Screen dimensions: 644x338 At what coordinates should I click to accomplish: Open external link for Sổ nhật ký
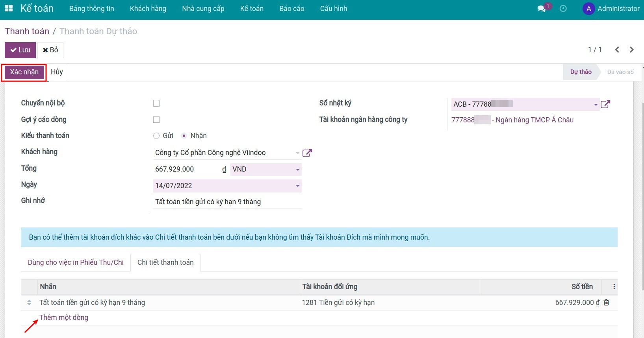(x=605, y=104)
